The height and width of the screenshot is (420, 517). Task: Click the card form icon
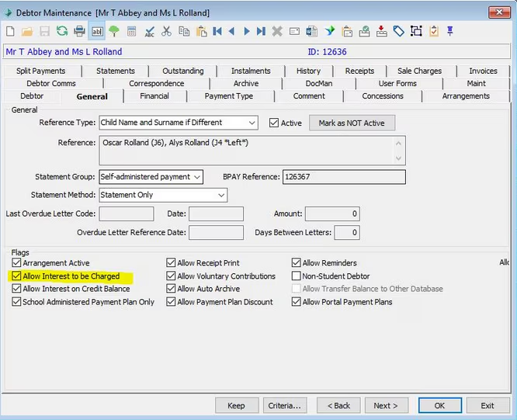tap(294, 31)
